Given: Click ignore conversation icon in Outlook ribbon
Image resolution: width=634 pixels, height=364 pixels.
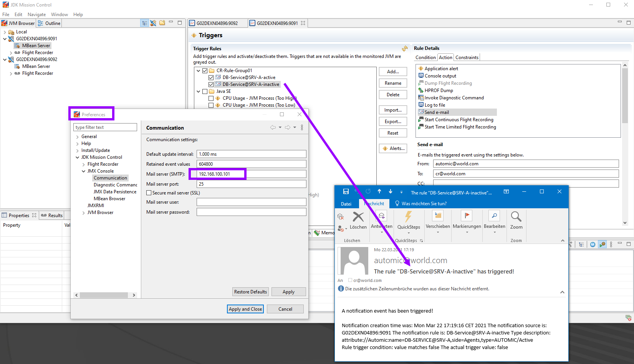Looking at the screenshot, I should pos(340,217).
